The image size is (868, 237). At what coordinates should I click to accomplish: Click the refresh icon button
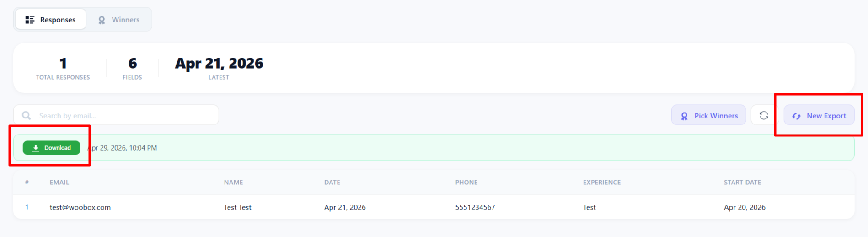(x=763, y=115)
